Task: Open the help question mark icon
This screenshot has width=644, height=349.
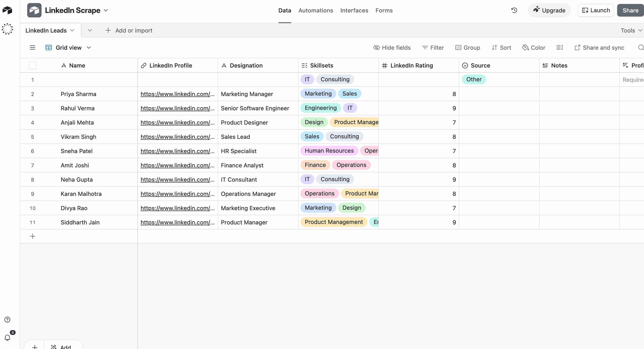Action: pyautogui.click(x=8, y=320)
